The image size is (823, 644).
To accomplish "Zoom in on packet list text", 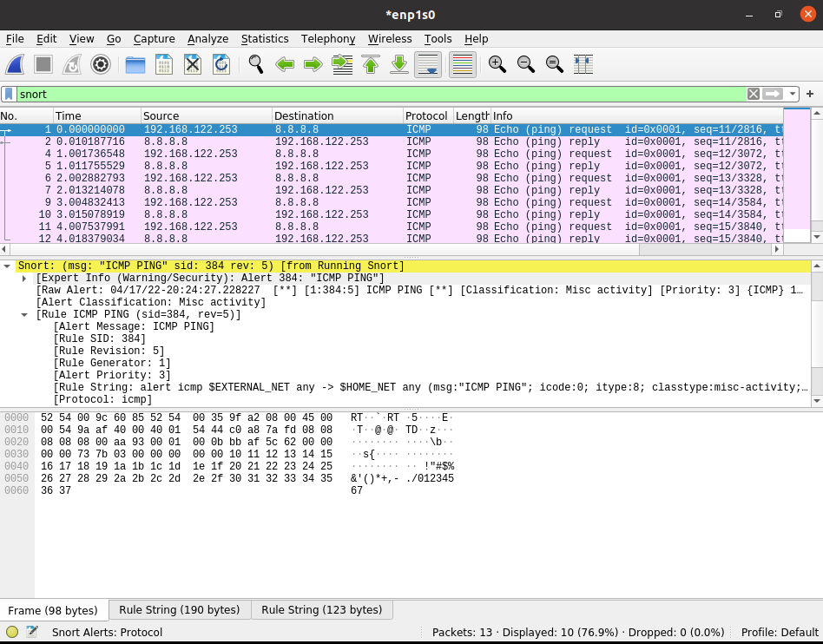I will (x=497, y=64).
